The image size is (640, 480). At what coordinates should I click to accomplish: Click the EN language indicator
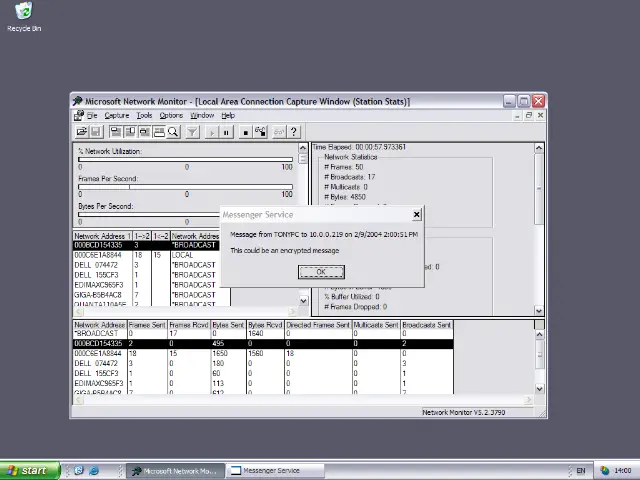[580, 471]
